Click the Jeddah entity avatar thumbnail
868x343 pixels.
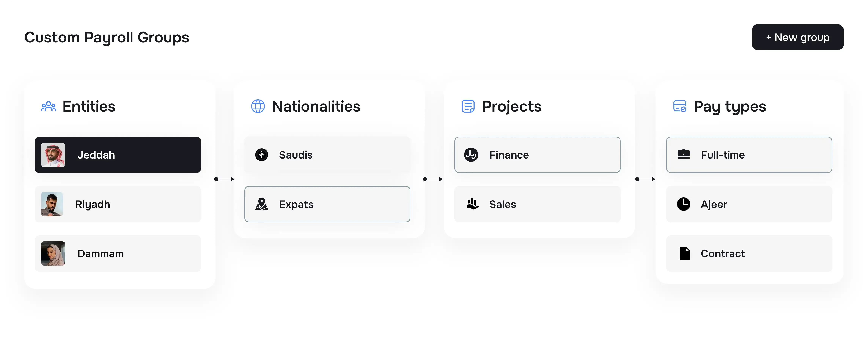pyautogui.click(x=53, y=155)
